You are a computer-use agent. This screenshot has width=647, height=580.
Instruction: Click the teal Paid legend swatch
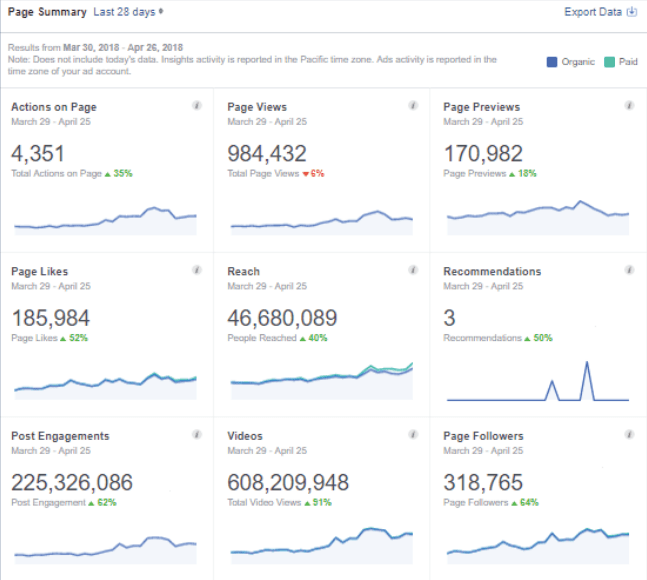click(x=609, y=62)
